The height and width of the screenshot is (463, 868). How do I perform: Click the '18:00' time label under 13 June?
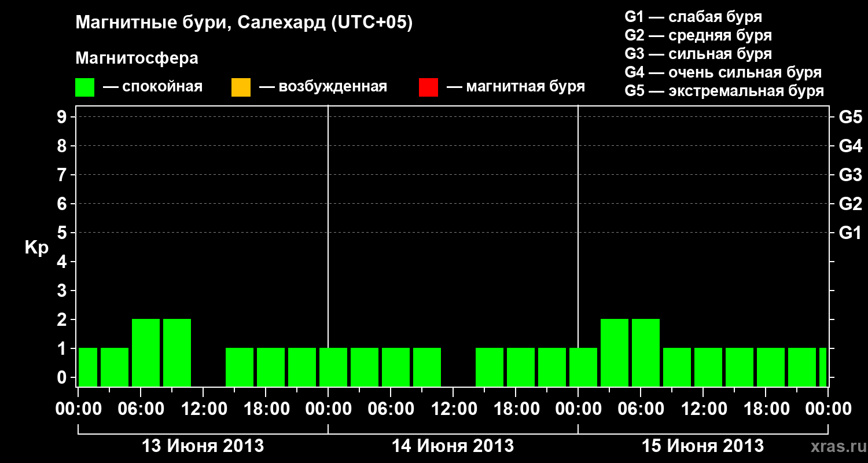tap(266, 409)
